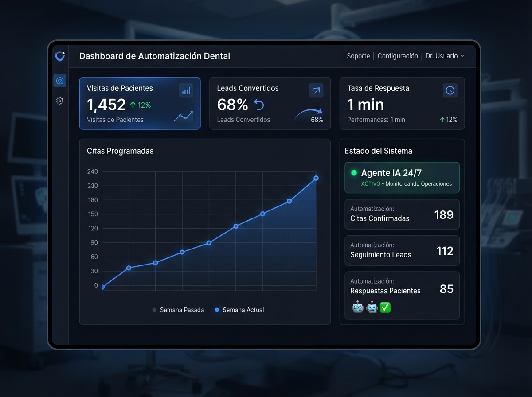Click the first robot emoji
Image resolution: width=532 pixels, height=397 pixels.
click(x=357, y=307)
